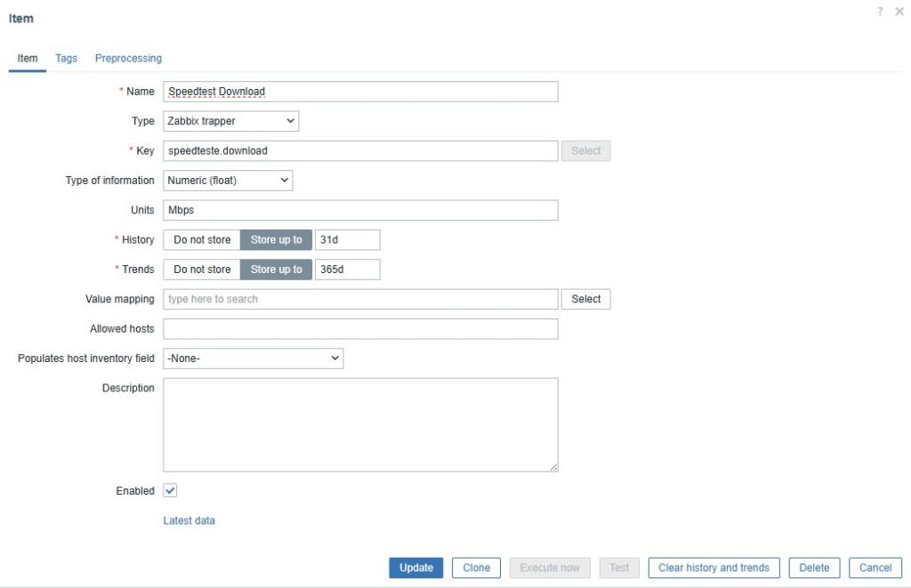Select History 'Do not store' option

[x=202, y=239]
